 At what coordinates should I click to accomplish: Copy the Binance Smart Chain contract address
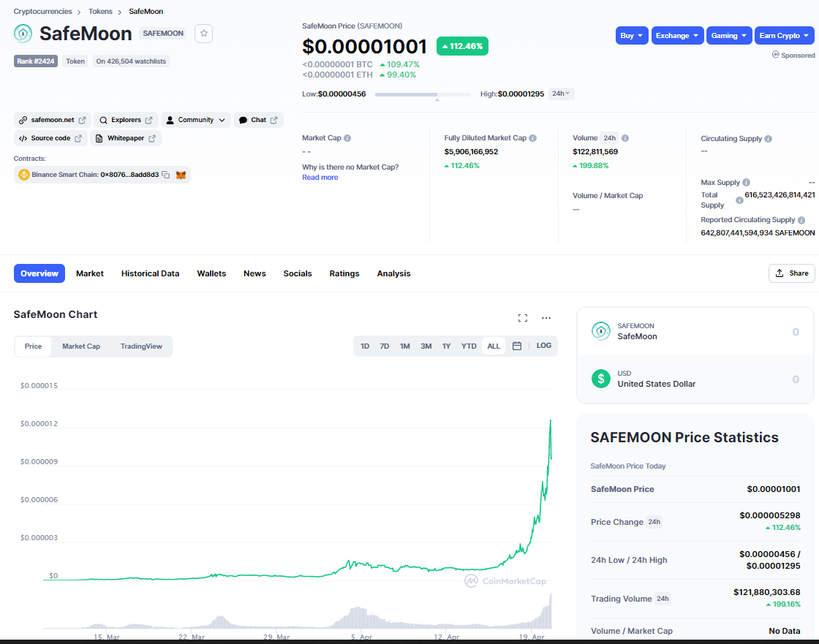pyautogui.click(x=165, y=175)
